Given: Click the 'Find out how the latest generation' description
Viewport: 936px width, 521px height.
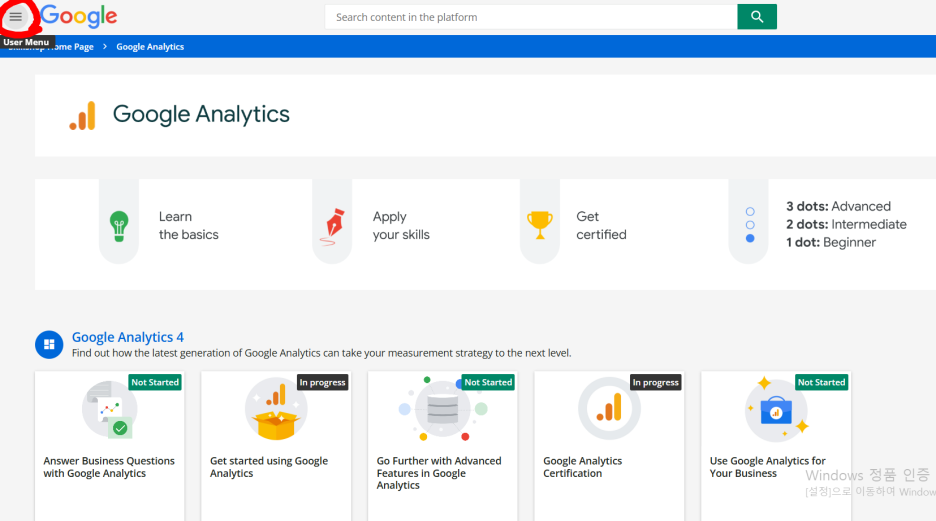Looking at the screenshot, I should click(322, 353).
